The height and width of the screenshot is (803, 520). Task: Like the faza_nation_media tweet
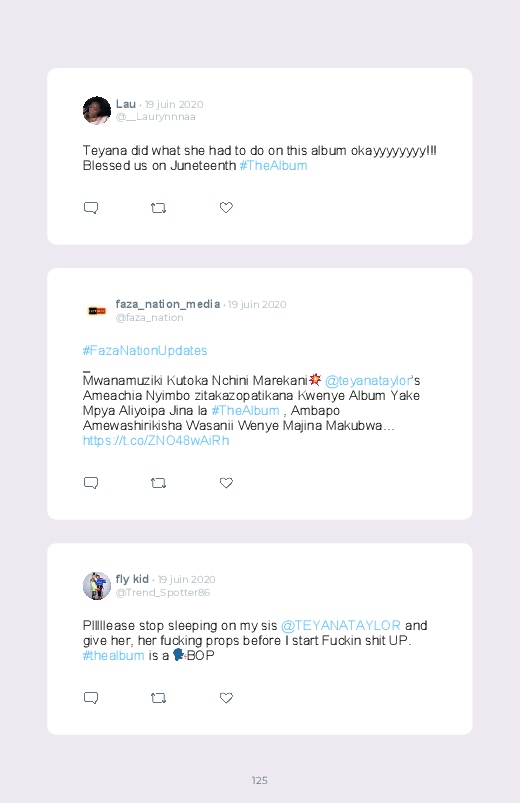tap(226, 482)
